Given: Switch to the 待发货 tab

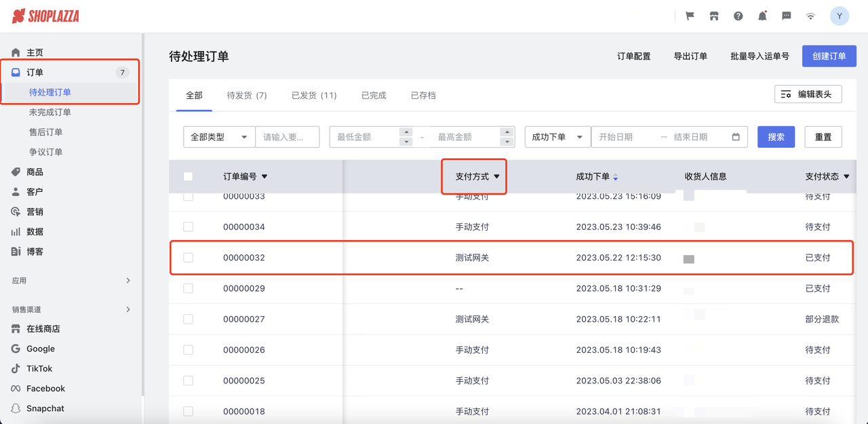Looking at the screenshot, I should [x=247, y=95].
